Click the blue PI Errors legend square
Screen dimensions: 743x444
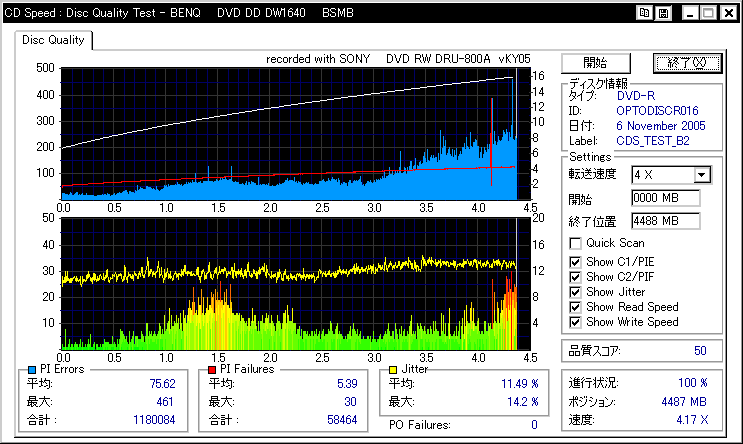(x=32, y=370)
